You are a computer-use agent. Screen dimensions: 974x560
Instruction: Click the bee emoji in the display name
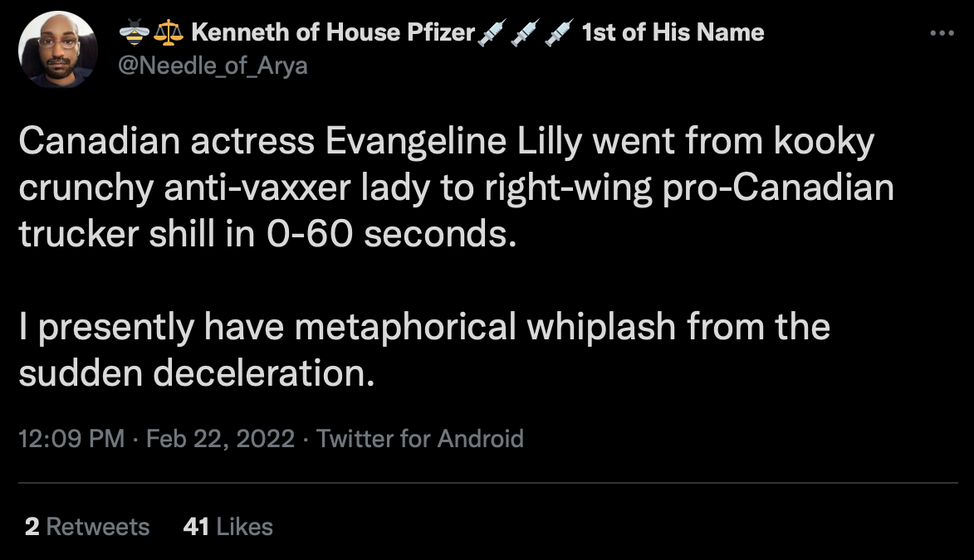coord(134,33)
